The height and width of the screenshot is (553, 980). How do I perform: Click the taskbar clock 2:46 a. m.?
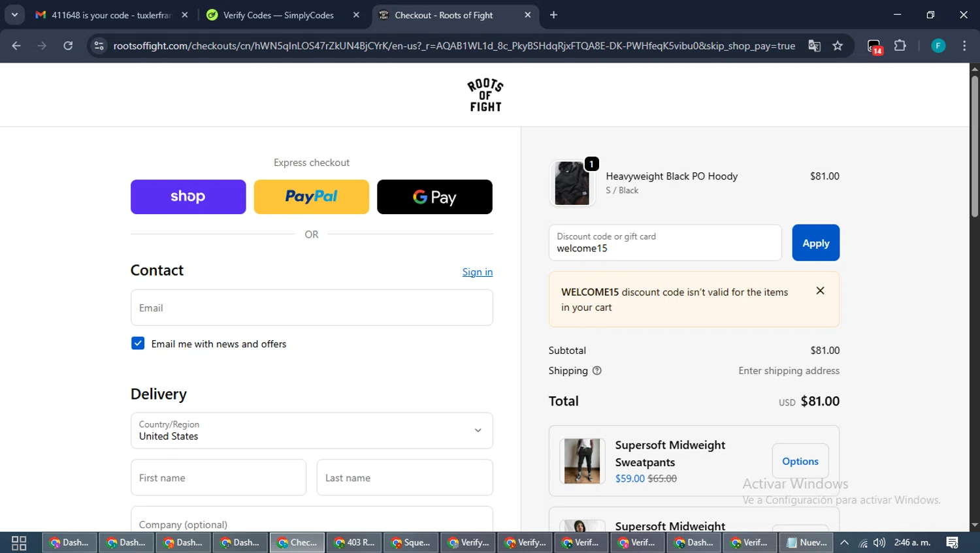[912, 543]
